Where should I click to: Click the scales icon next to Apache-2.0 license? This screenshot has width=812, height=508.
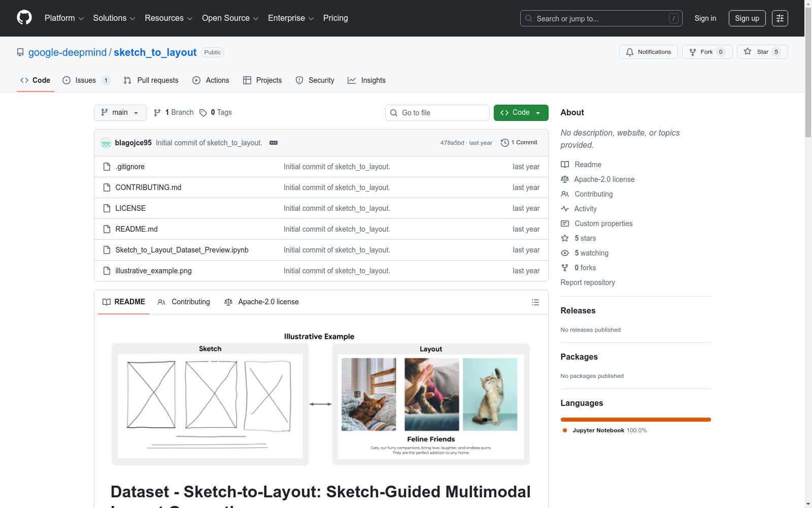click(x=565, y=179)
